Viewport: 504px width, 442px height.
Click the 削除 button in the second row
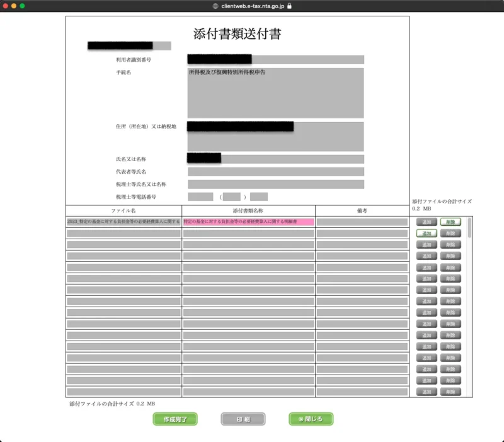450,233
